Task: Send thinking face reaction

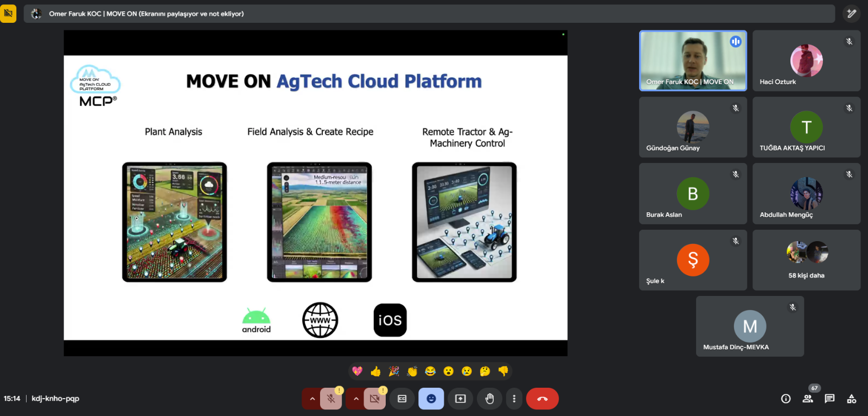Action: click(485, 371)
